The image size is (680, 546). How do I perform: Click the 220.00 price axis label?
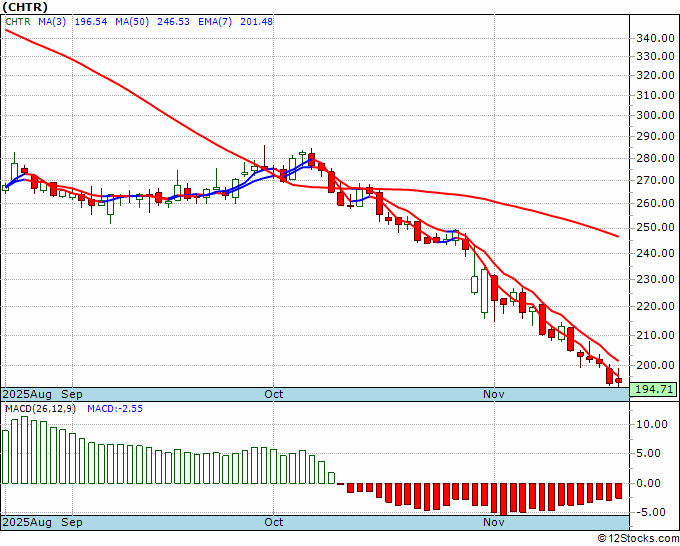pyautogui.click(x=655, y=306)
